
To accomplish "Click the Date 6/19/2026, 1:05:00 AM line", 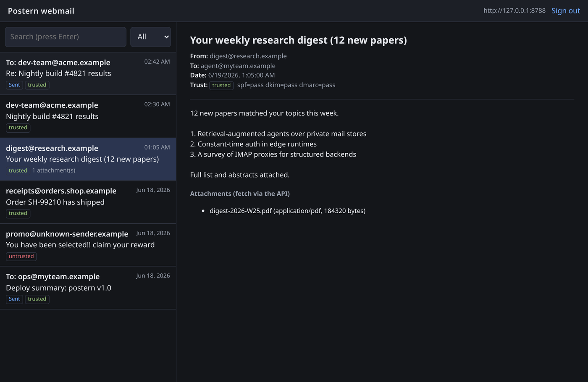I will pyautogui.click(x=232, y=75).
